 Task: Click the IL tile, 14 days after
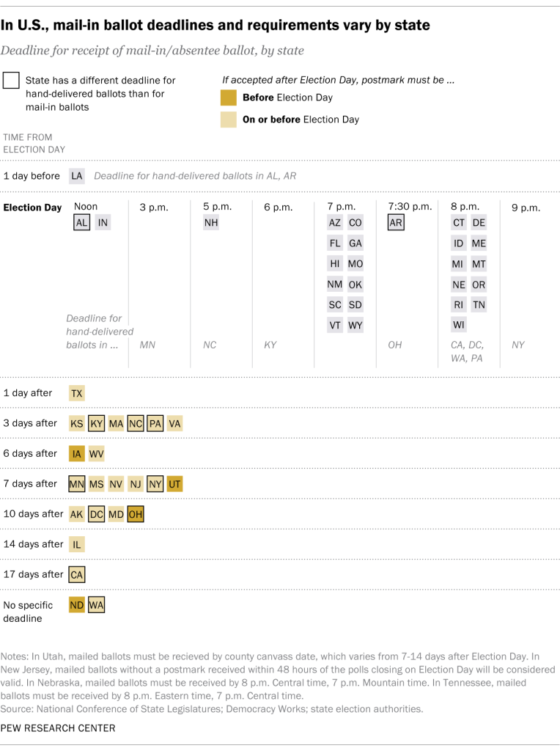[x=76, y=544]
